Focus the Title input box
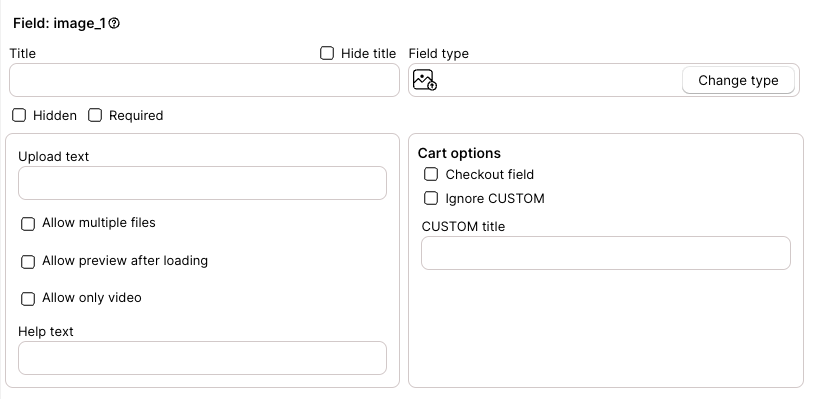This screenshot has height=399, width=829. click(204, 80)
